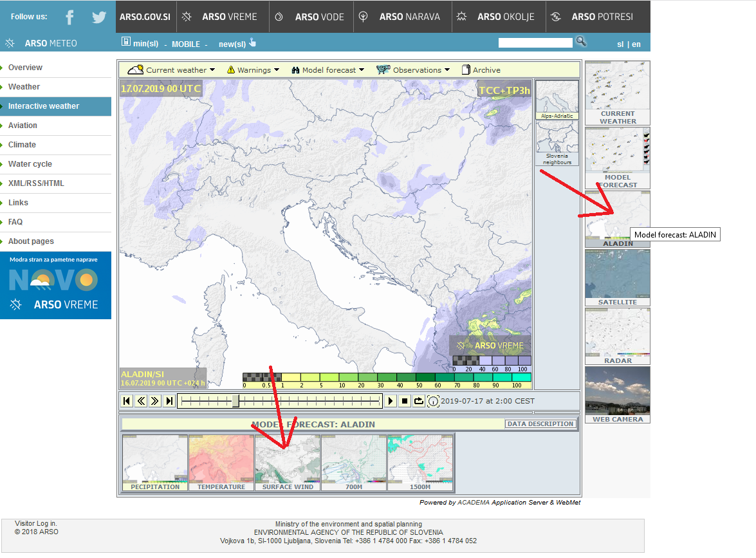Open the SATELLITE thumbnail
Image resolution: width=756 pixels, height=558 pixels.
click(618, 278)
